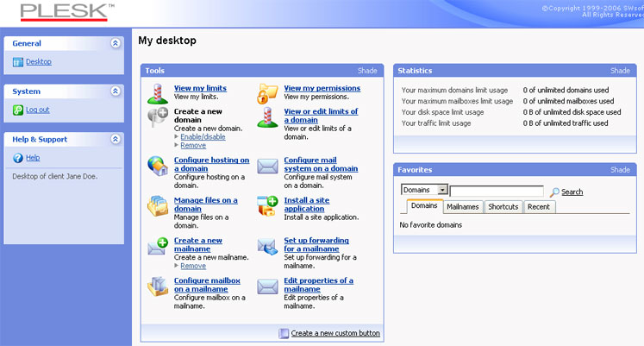Screen dimensions: 644x346
Task: Click the Log out link
Action: (37, 110)
